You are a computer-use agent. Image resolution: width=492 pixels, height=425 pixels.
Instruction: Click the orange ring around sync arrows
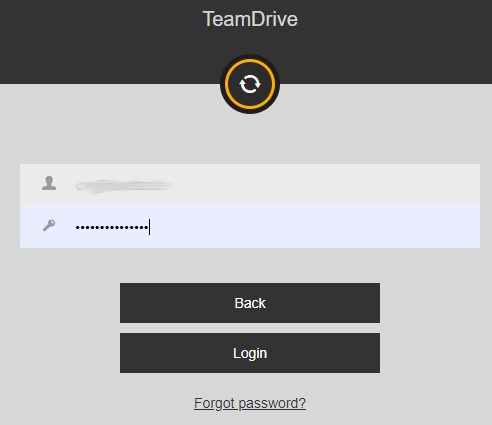(x=250, y=84)
